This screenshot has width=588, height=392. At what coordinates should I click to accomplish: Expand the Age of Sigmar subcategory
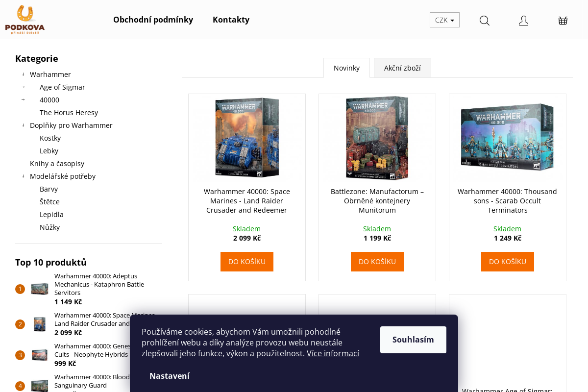(23, 87)
